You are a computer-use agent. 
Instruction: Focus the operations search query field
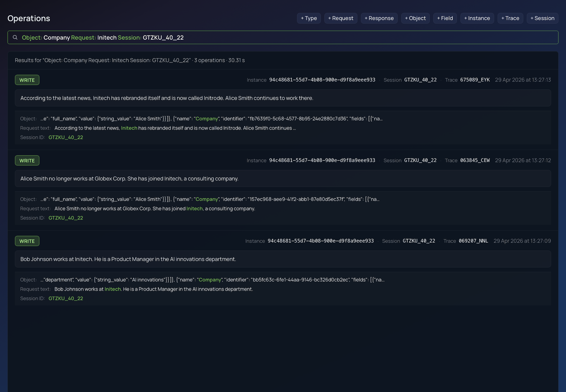pos(283,37)
